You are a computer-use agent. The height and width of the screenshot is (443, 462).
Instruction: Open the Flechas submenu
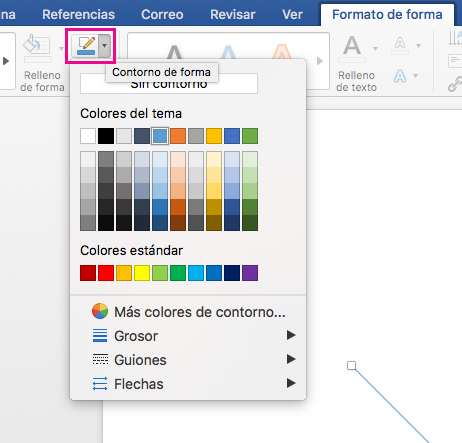pyautogui.click(x=188, y=384)
